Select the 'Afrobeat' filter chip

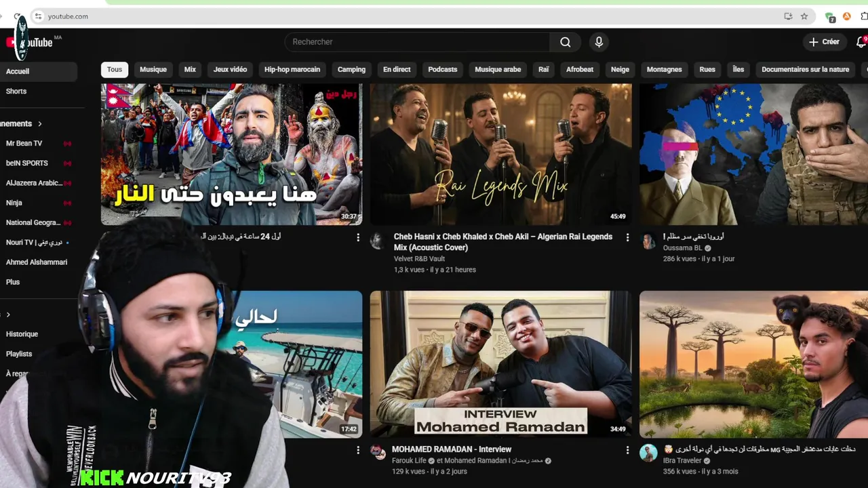(580, 69)
